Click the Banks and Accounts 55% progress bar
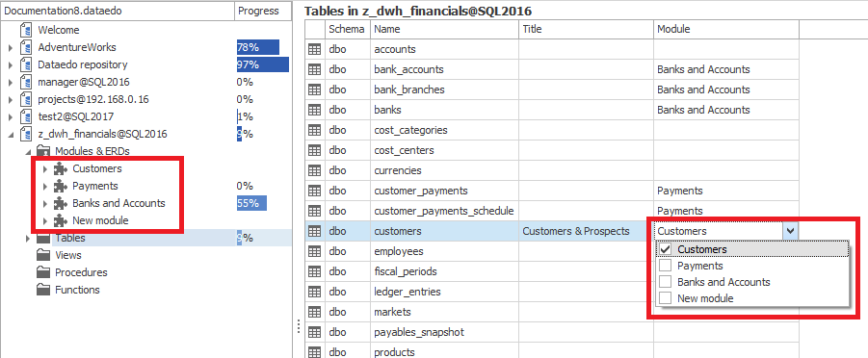Viewport: 868px width, 358px height. (x=251, y=203)
